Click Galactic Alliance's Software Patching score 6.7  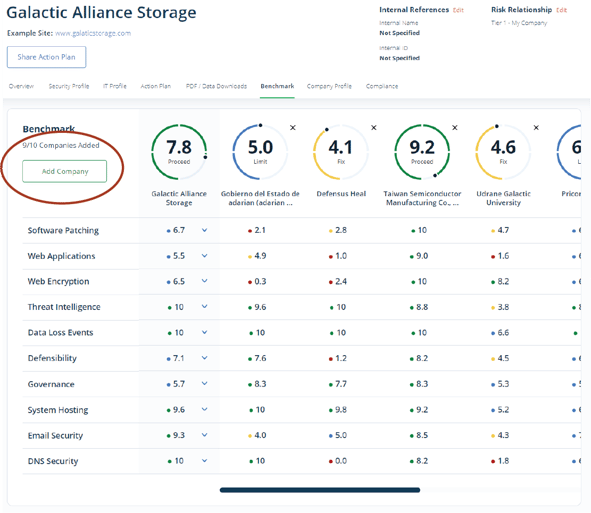179,230
